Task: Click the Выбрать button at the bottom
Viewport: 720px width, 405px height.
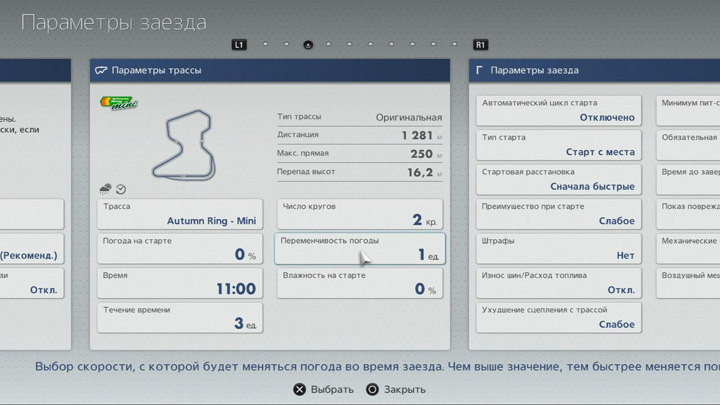Action: coord(322,389)
